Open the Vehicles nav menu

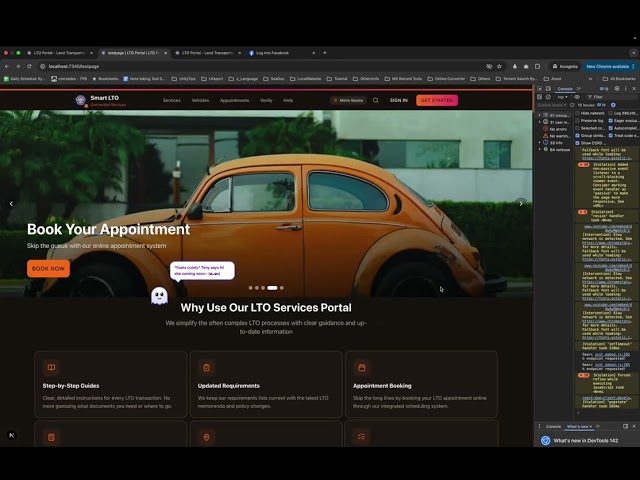[x=200, y=100]
